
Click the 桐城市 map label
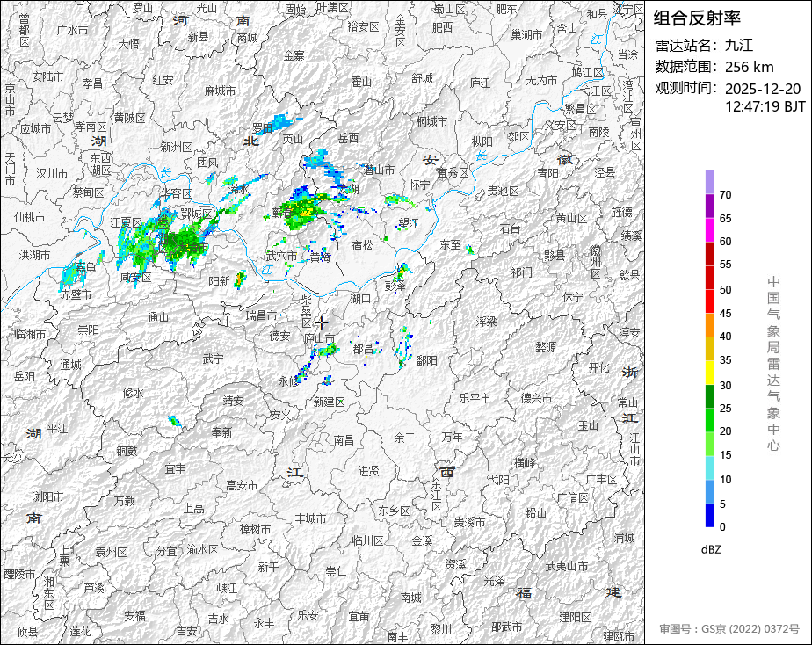pos(431,121)
